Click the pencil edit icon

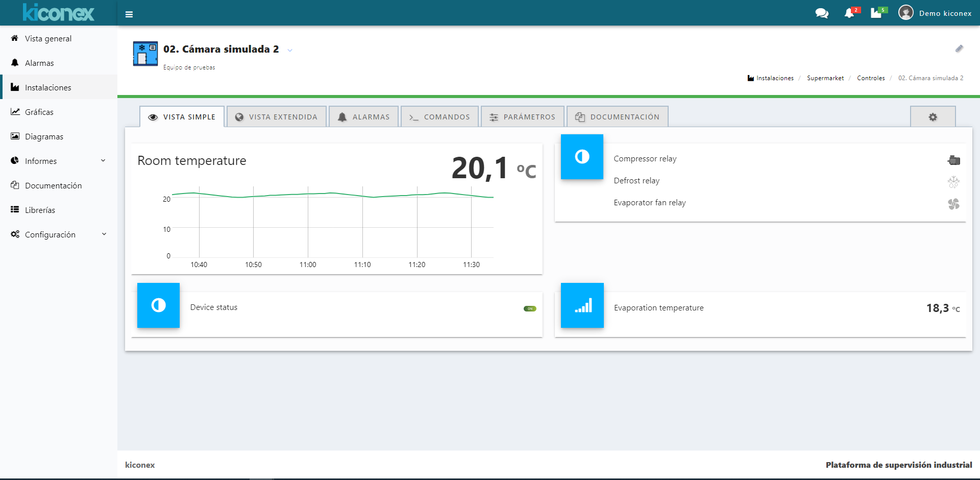click(x=959, y=49)
